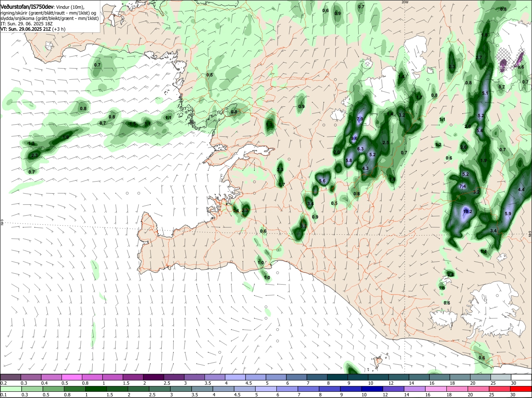Click the VT: Sun. 29.06.2025 21Z valid time

coord(26,29)
